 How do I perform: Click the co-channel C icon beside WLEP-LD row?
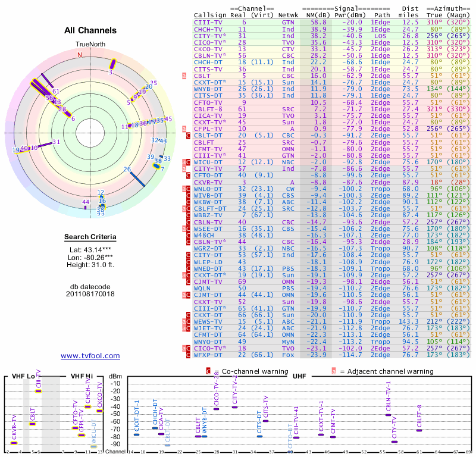(188, 262)
